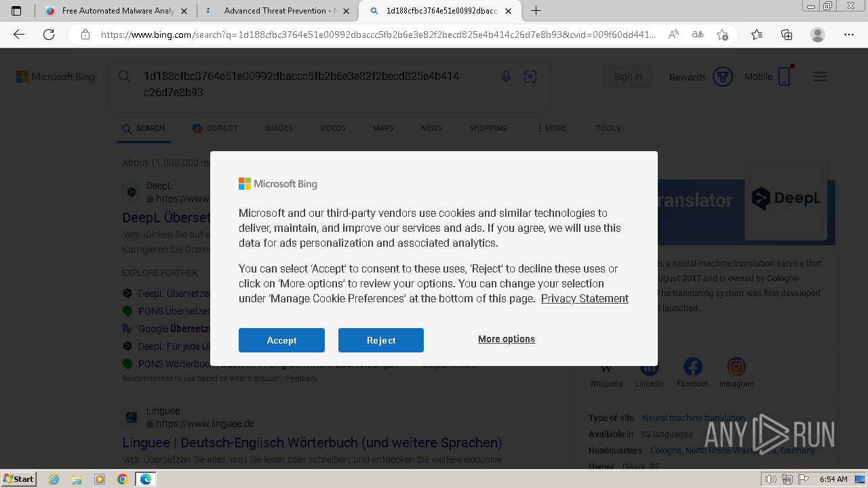Open the www.linguee.de URL link
Viewport: 868px width, 488px height.
(x=205, y=424)
